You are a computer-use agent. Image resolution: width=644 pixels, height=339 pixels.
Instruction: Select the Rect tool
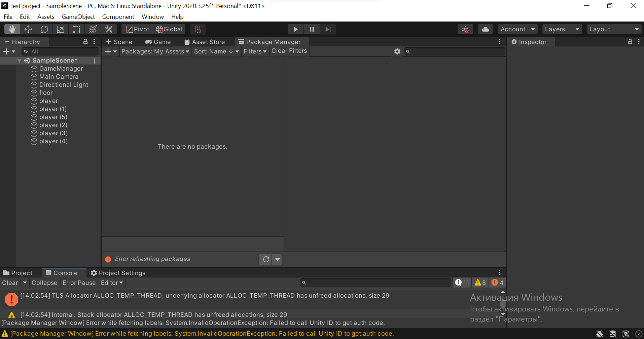click(77, 29)
